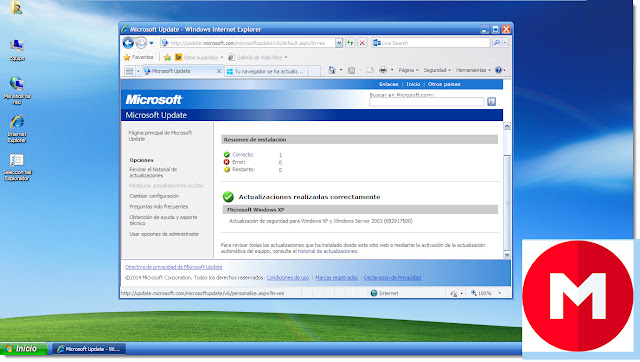Open the Herramientas menu
640x362 pixels.
click(x=473, y=70)
